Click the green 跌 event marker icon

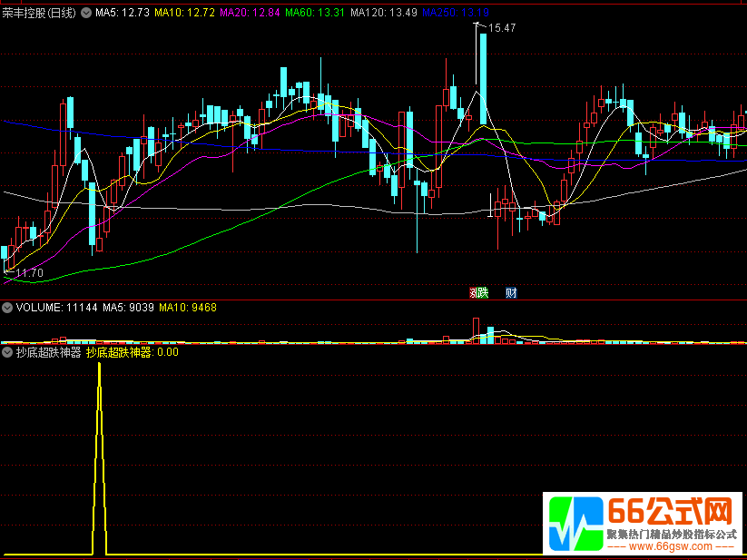[482, 292]
